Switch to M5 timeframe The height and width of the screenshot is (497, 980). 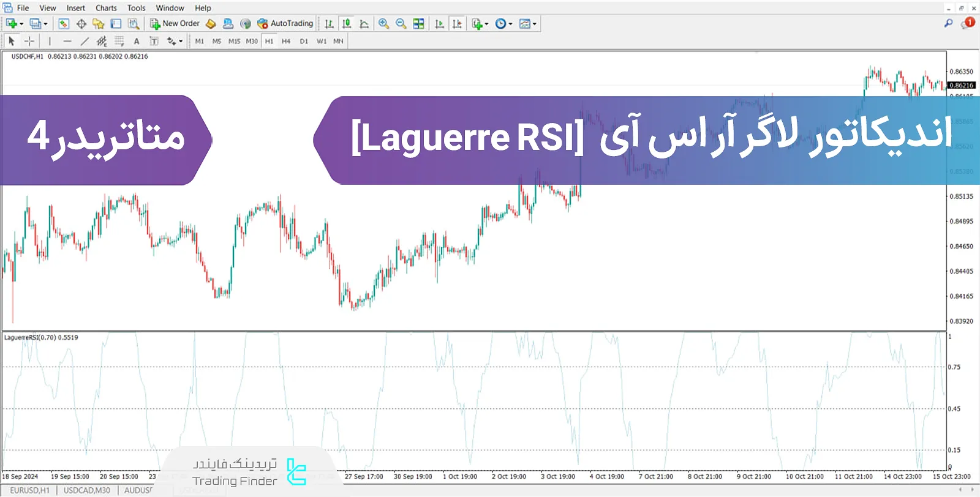click(217, 41)
